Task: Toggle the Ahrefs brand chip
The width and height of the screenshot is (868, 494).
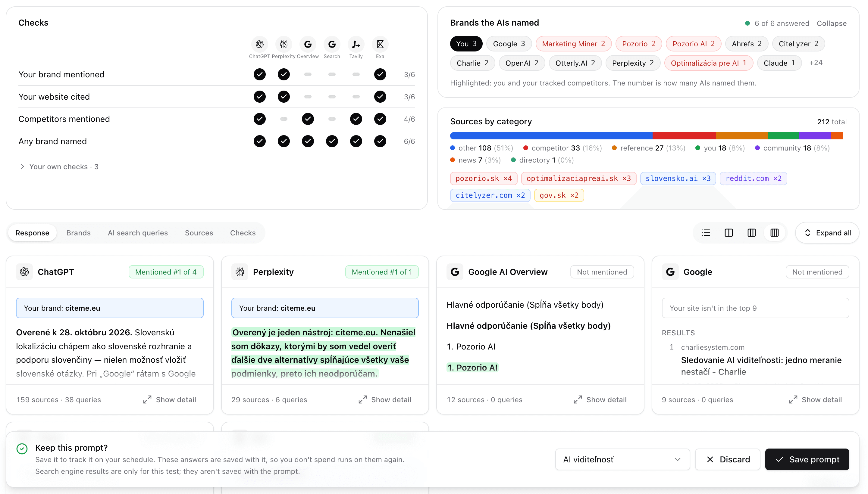Action: click(747, 44)
